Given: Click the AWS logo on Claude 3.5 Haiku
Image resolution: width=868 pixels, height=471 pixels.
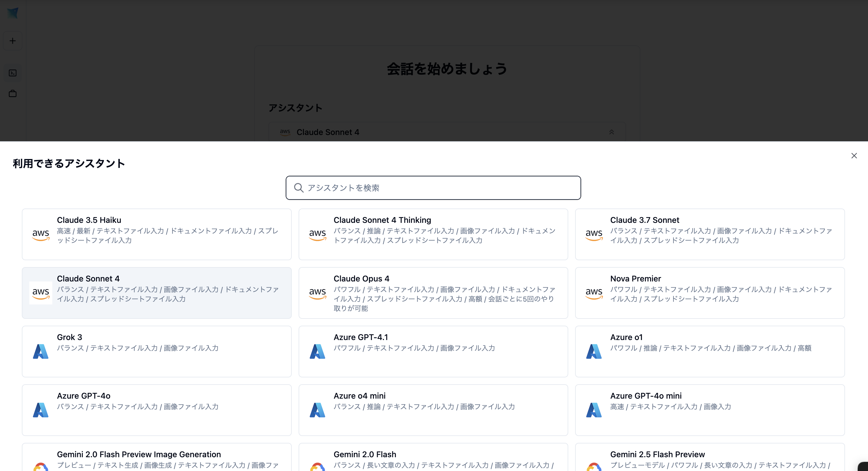Looking at the screenshot, I should (41, 234).
